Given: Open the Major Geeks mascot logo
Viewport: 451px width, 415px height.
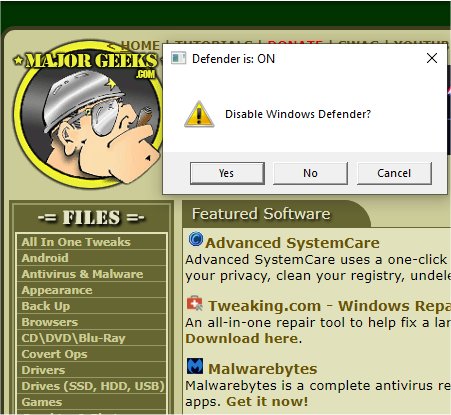Looking at the screenshot, I should click(89, 115).
